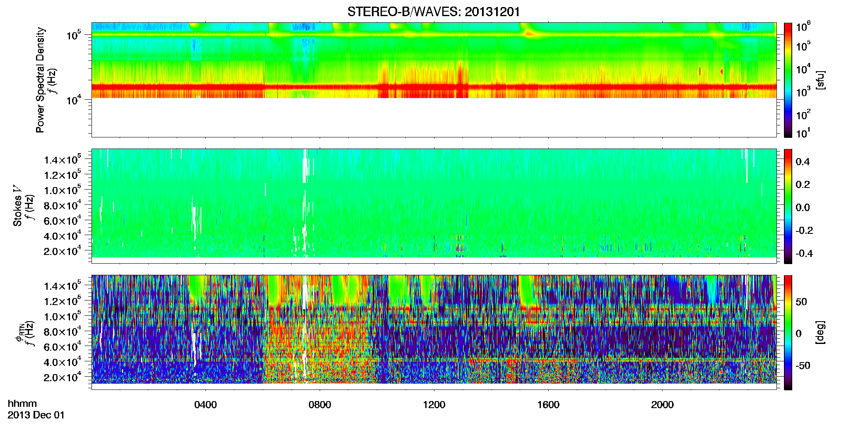
Task: Click the 10^3 label on sfu colorbar
Action: coord(803,92)
